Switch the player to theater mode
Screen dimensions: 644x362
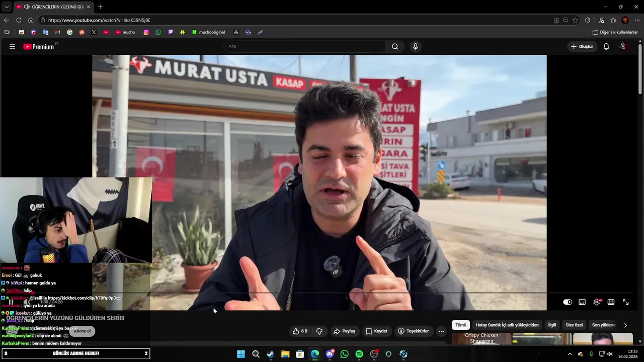coord(611,302)
